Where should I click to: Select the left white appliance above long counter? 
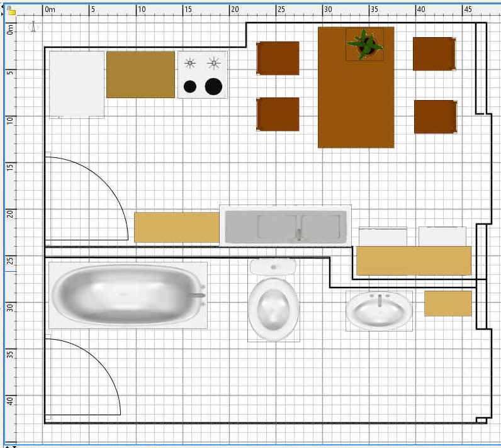pyautogui.click(x=383, y=237)
